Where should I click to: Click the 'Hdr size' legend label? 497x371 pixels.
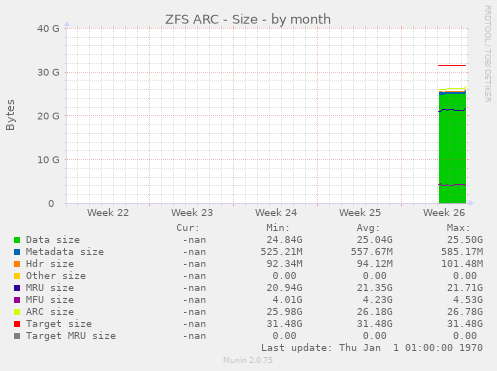[50, 264]
